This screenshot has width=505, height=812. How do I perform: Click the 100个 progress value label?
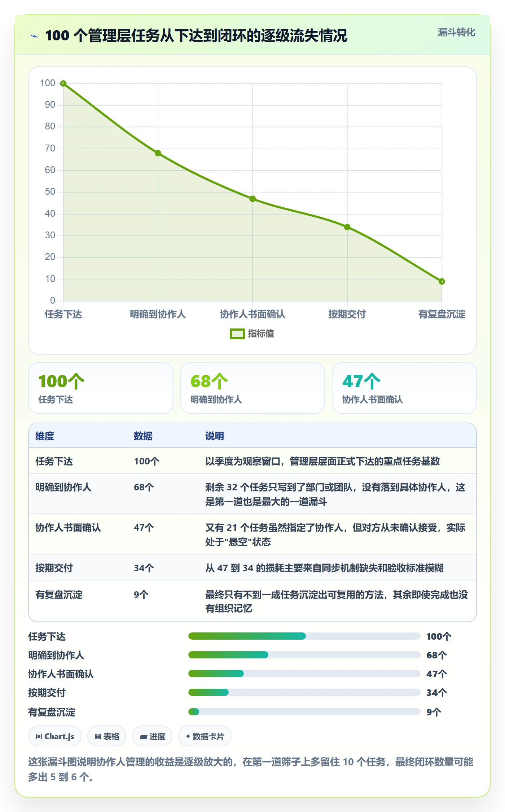pyautogui.click(x=439, y=636)
